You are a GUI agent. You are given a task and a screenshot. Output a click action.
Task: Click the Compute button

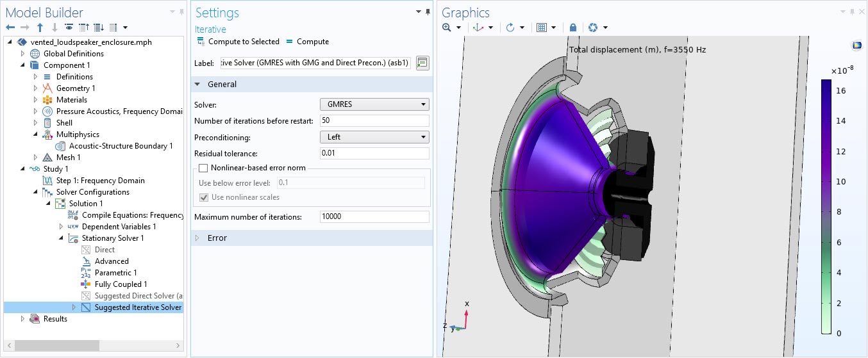[x=308, y=42]
